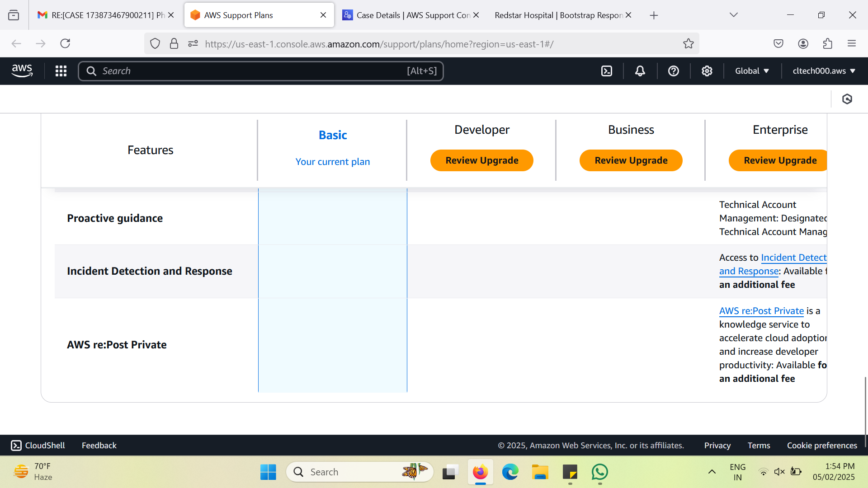868x488 pixels.
Task: Show hidden system tray icons
Action: tap(712, 472)
